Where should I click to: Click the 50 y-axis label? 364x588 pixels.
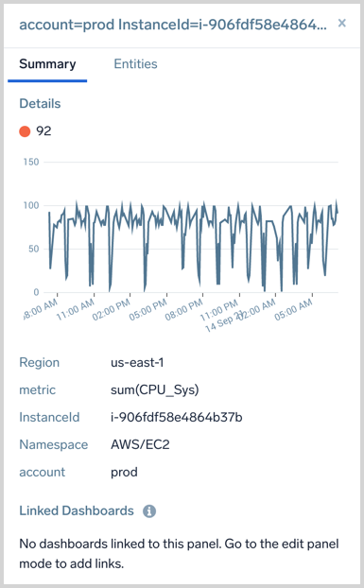click(33, 249)
